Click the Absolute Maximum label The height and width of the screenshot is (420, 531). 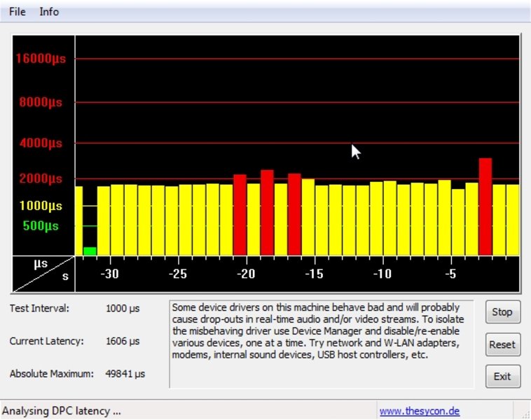click(51, 374)
